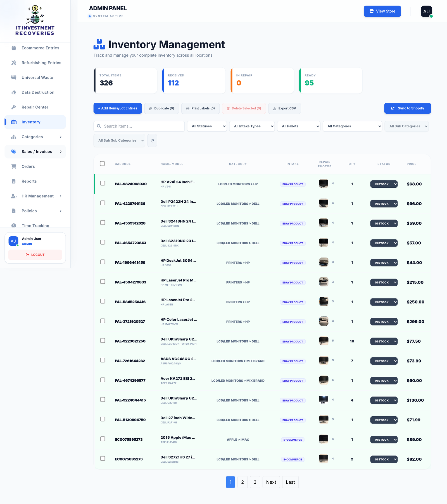Check the row PAL-9824068930 checkbox
Screen dimensions: 447x504
point(103,183)
